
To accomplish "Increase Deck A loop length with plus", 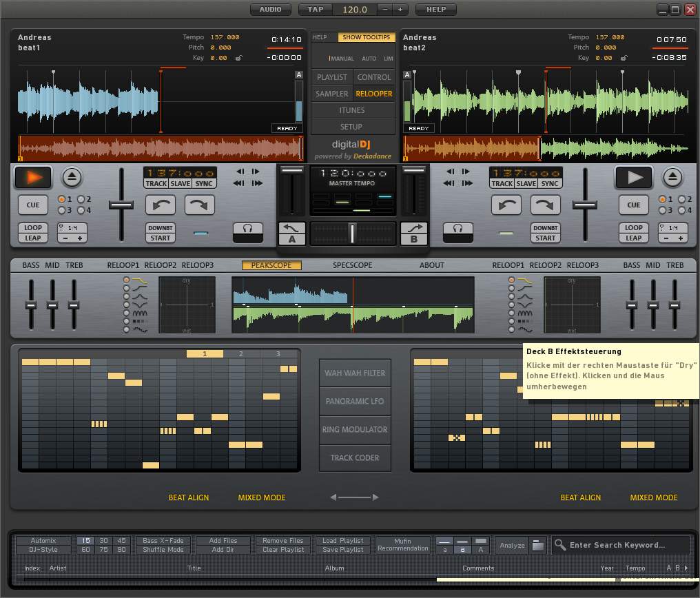I will tap(80, 238).
